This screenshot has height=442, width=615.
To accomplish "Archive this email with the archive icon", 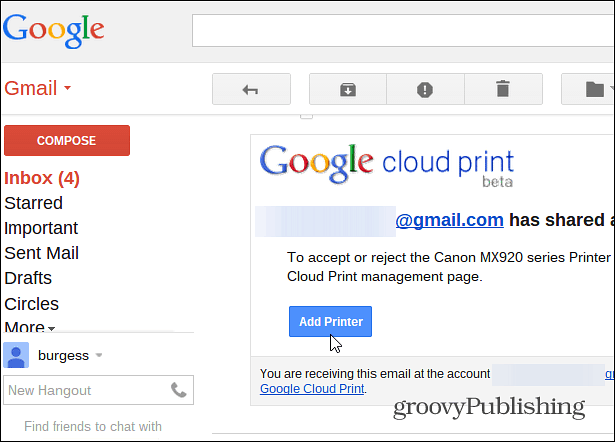I will (x=348, y=89).
